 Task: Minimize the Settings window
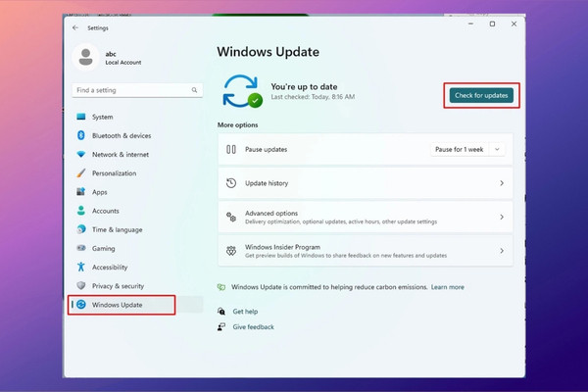(470, 24)
